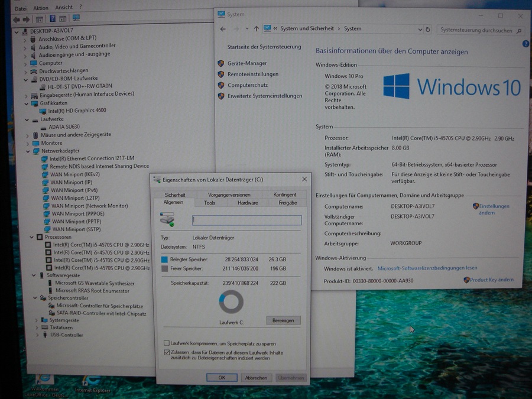Collapse the DESKTOP-A3IVOL7 root node
532x399 pixels.
pos(17,32)
